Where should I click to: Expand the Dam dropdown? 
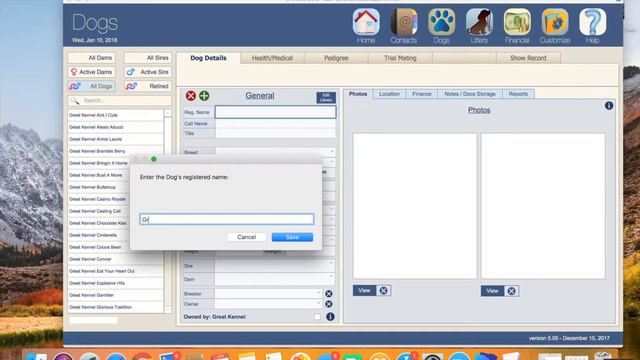click(331, 278)
